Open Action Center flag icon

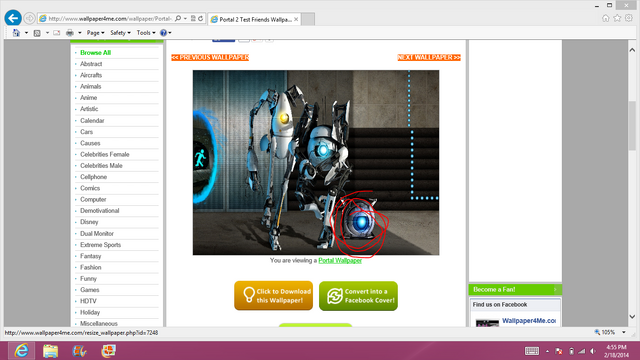[x=559, y=351]
